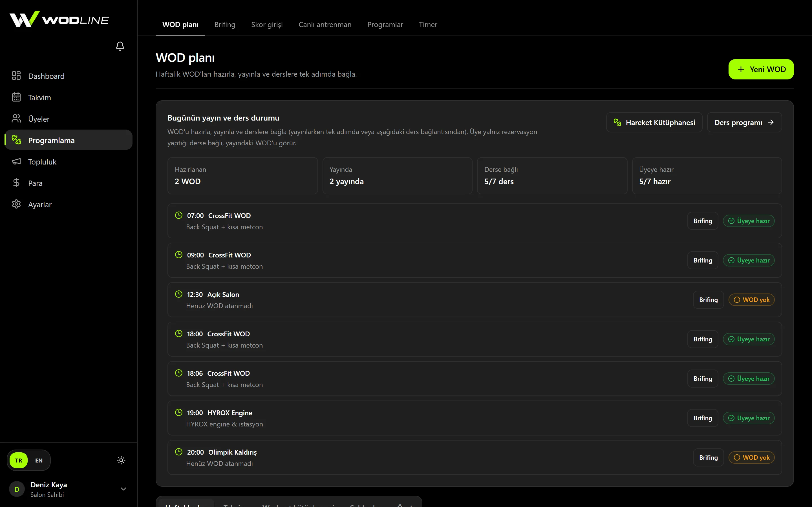Switch to the Skor girişi tab
812x507 pixels.
coord(267,25)
